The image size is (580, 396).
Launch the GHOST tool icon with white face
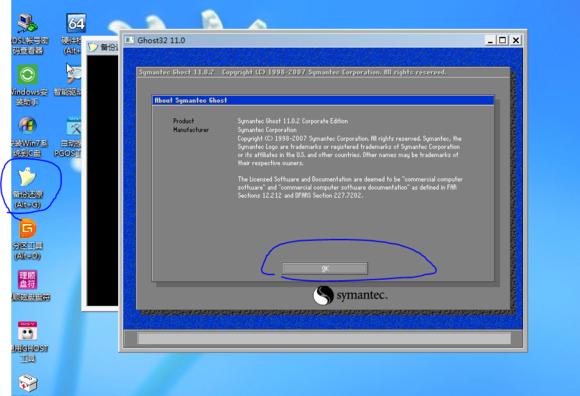pyautogui.click(x=28, y=331)
